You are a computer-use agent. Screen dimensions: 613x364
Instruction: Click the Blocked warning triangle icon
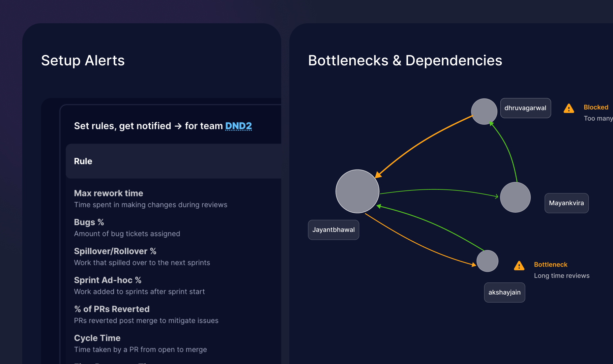[x=569, y=109]
